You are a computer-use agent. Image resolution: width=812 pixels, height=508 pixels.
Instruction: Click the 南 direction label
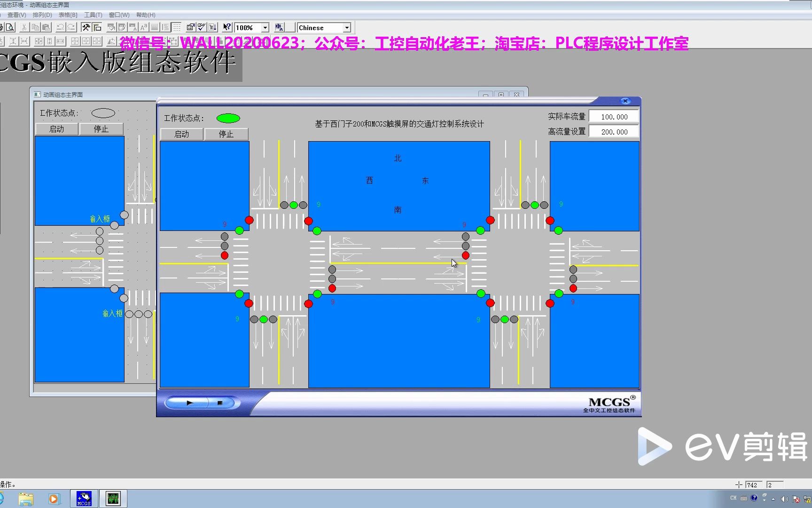coord(398,210)
